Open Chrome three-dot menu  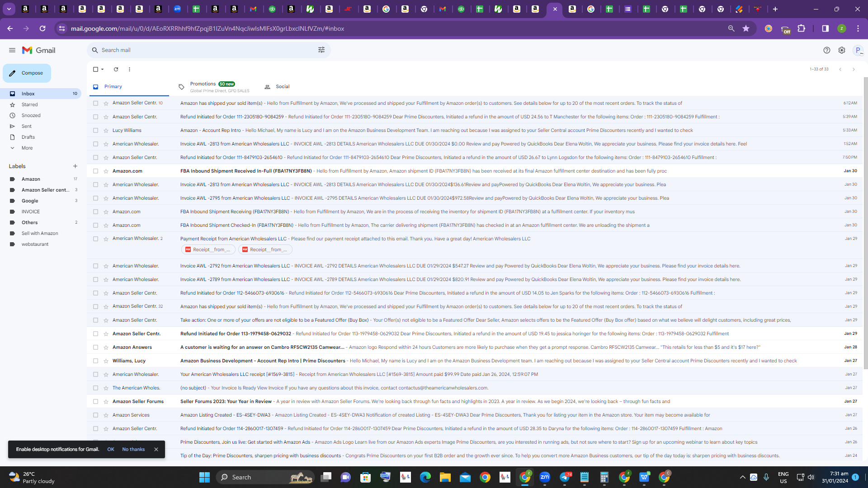[858, 28]
